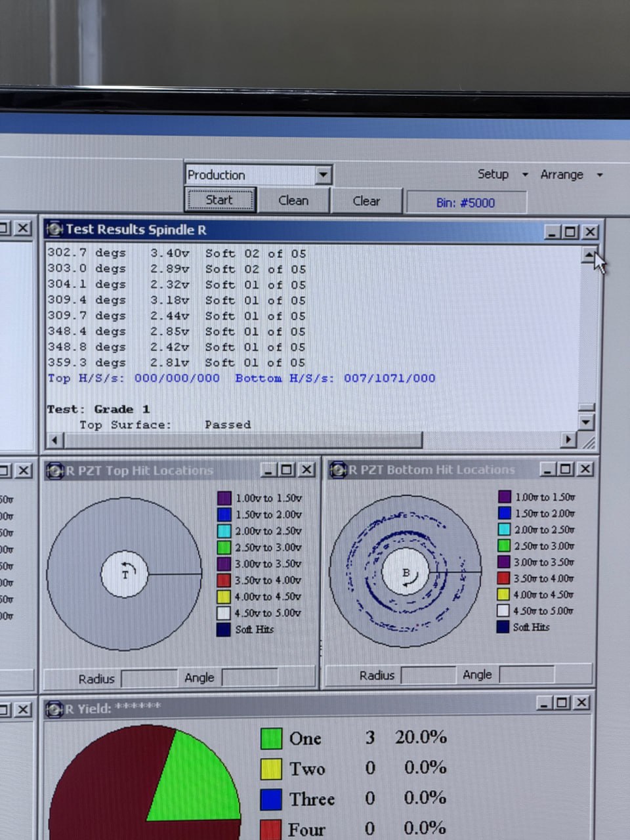
Task: Click 3.50v to 4.00v red swatch, Bottom legend
Action: pos(504,578)
